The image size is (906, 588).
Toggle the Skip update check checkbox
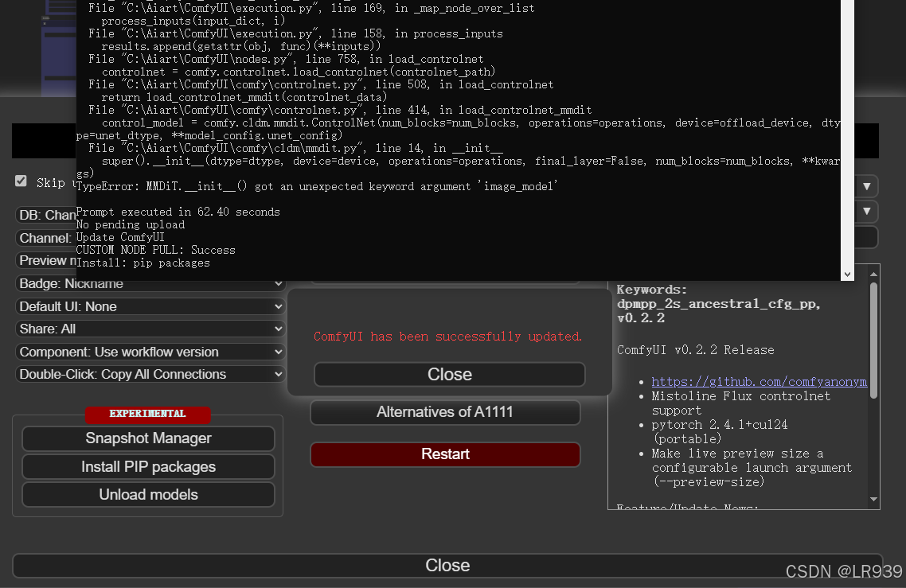point(21,181)
